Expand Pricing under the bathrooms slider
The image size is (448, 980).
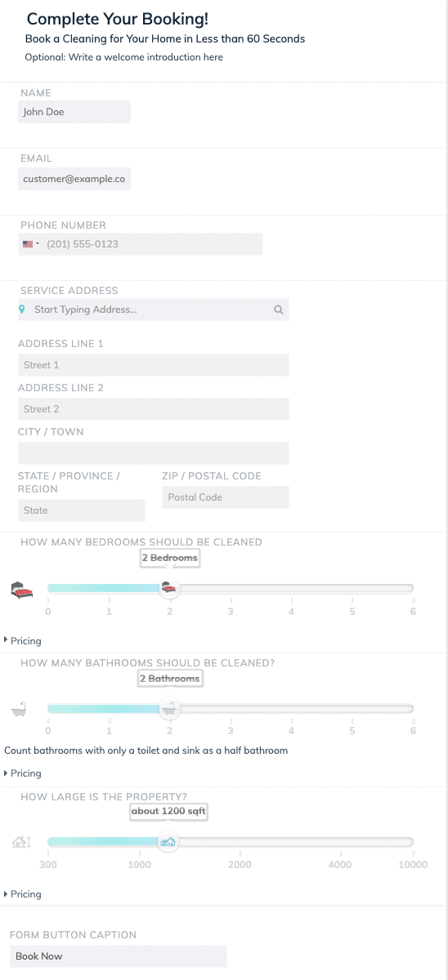[23, 773]
